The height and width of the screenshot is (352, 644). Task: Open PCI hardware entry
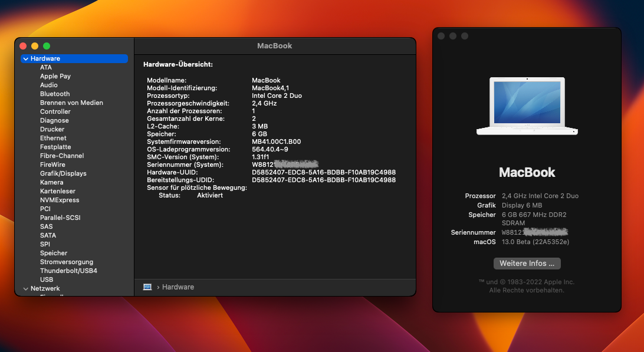[x=45, y=209]
